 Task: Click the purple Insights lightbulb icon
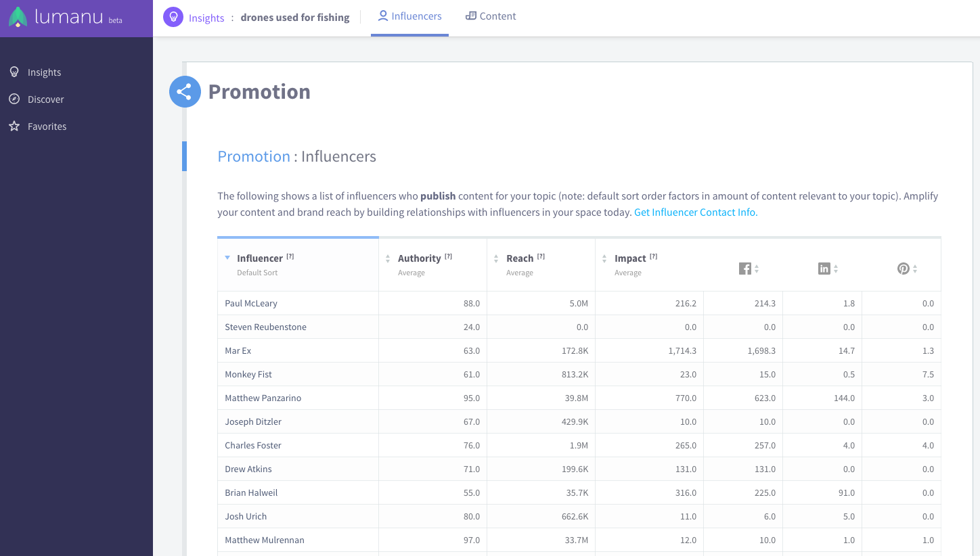(173, 17)
